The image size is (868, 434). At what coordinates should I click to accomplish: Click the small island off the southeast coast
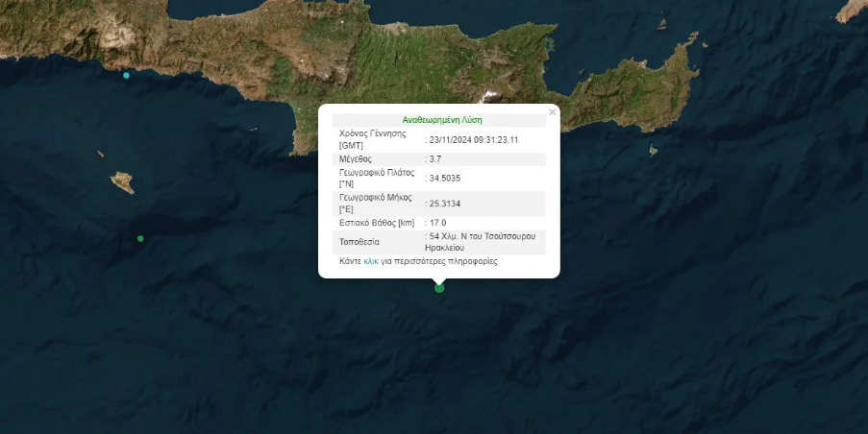tap(653, 150)
